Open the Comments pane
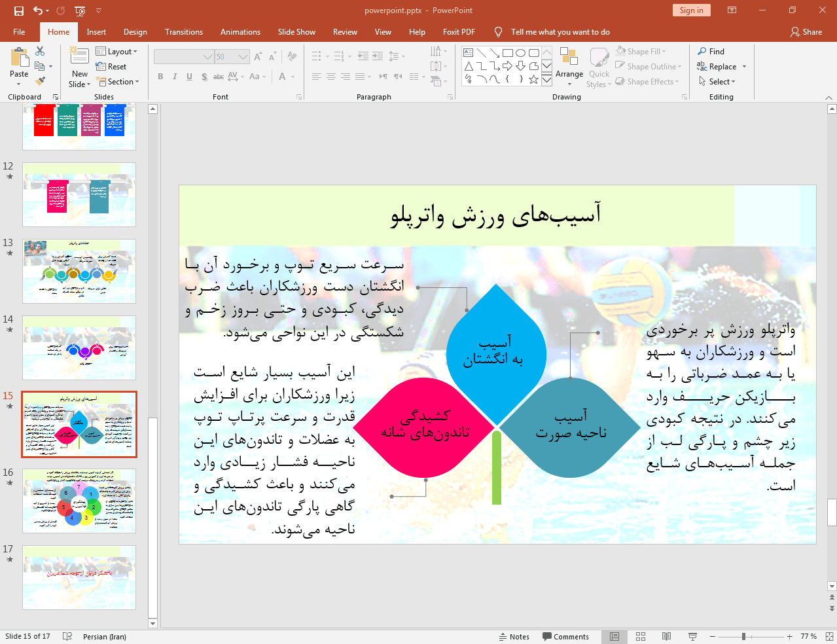837x644 pixels. click(565, 636)
